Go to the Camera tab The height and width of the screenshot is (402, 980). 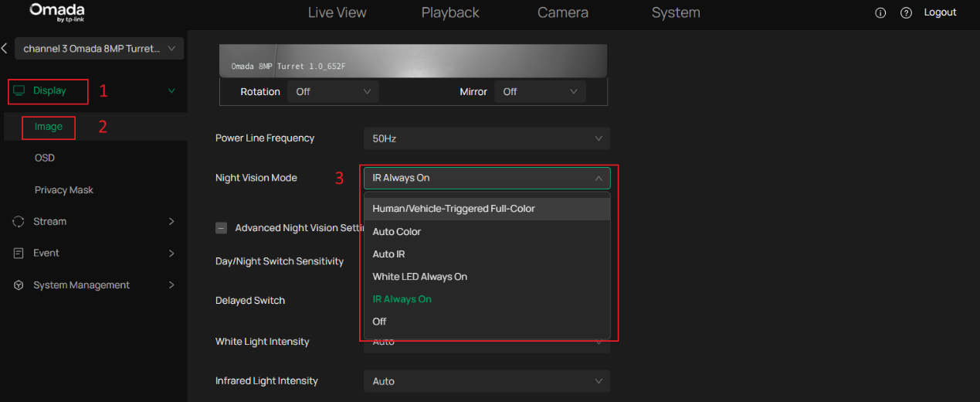tap(563, 12)
